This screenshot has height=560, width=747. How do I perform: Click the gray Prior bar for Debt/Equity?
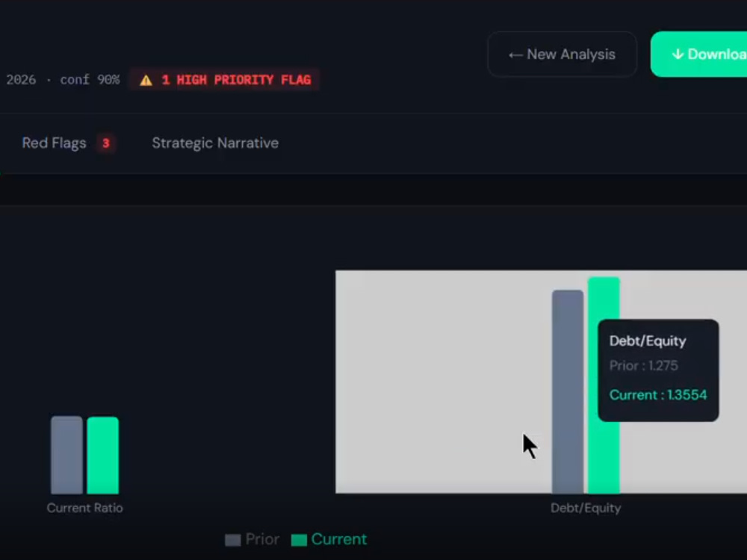(568, 392)
